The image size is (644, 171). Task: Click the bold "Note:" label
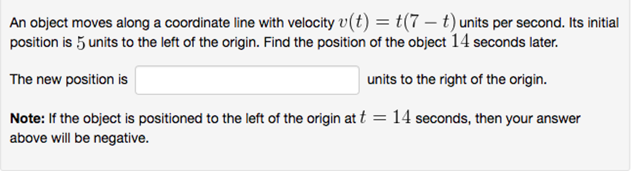pos(27,119)
